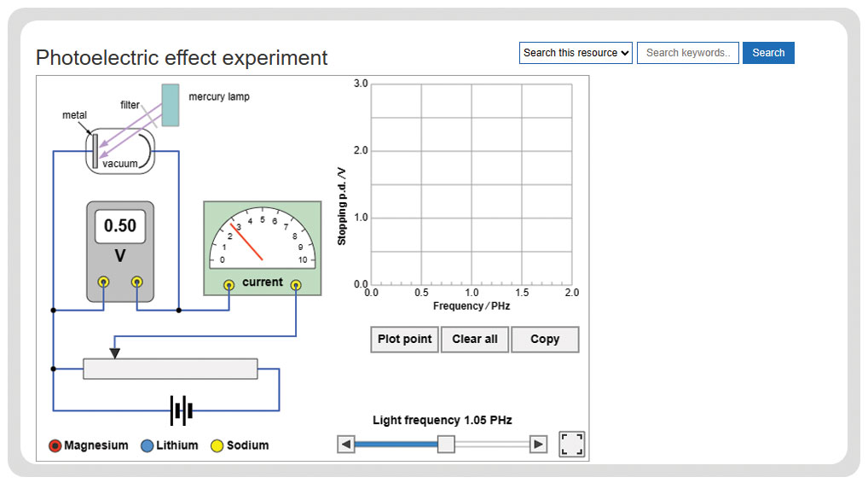Open the 'Search this resource' dropdown
Screen dimensions: 868x483
[x=576, y=53]
